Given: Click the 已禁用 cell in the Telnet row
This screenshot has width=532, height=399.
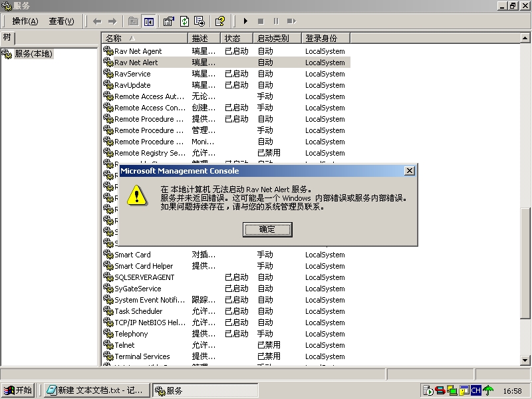Looking at the screenshot, I should tap(269, 345).
